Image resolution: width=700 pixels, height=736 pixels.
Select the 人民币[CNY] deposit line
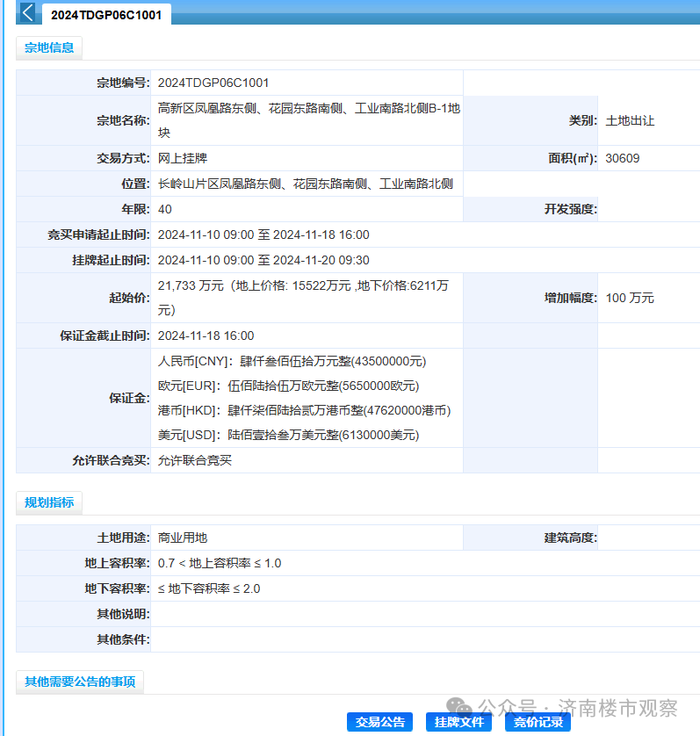coord(292,361)
